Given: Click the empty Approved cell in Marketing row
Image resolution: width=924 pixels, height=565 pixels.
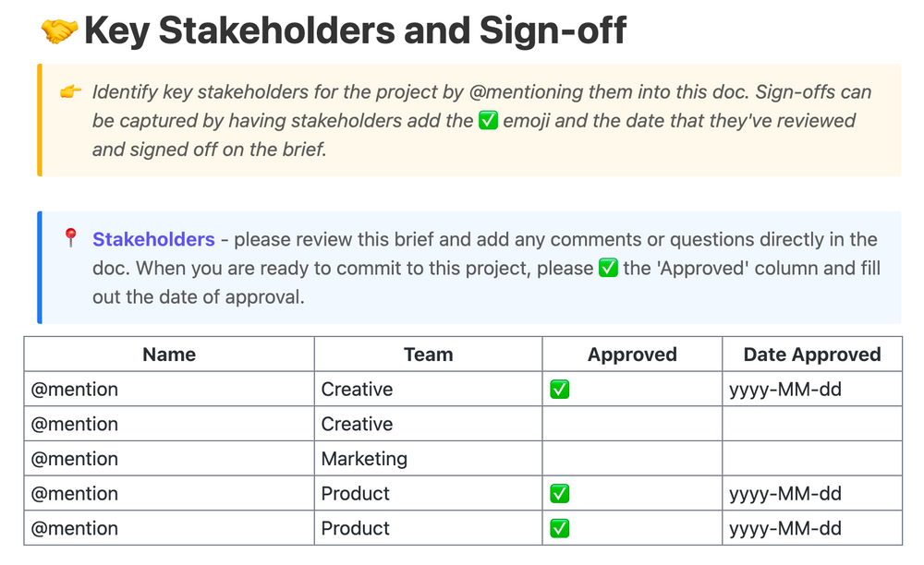Looking at the screenshot, I should click(x=632, y=459).
